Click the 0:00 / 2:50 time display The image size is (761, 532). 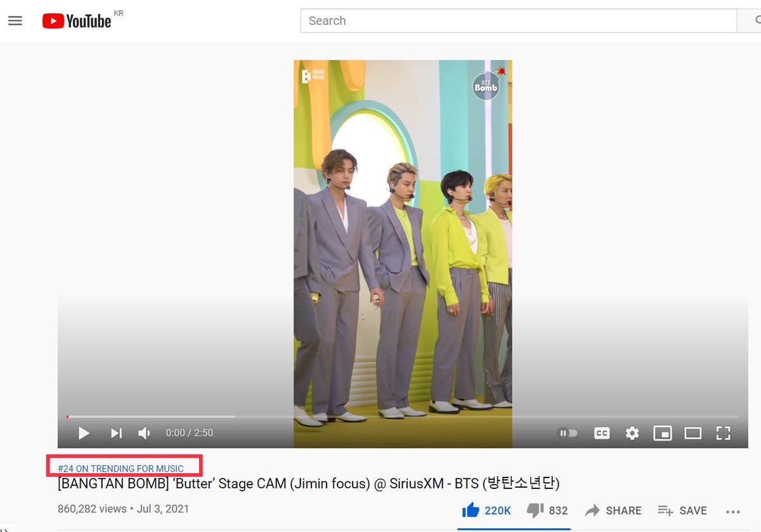point(190,433)
